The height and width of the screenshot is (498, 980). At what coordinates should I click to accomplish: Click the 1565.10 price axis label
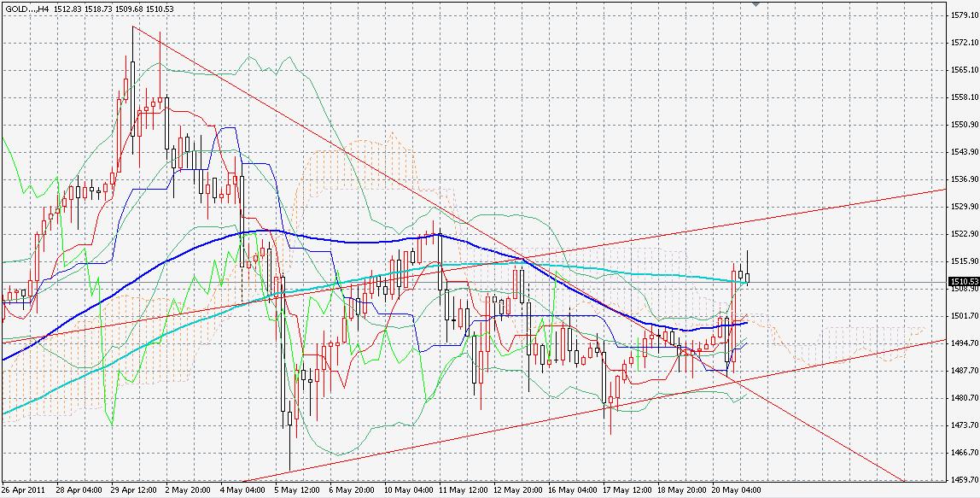coord(963,70)
